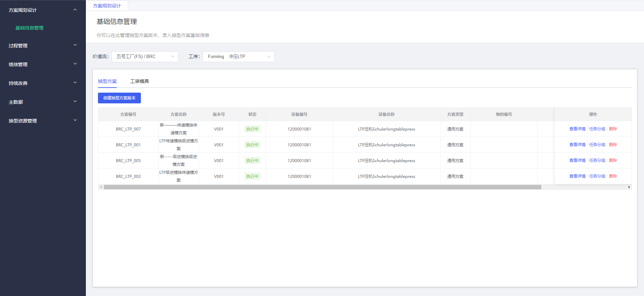
Task: Click the 设备编号 column header
Action: click(299, 114)
